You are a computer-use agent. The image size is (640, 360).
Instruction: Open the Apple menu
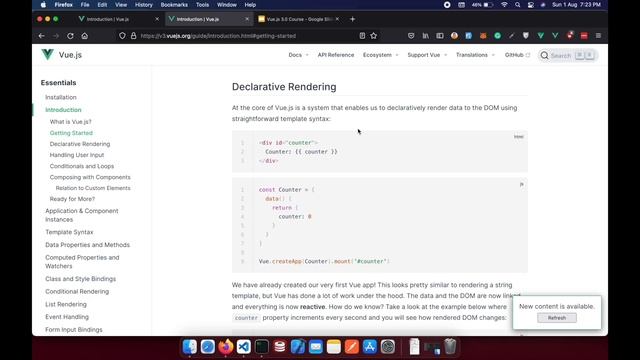[43, 5]
